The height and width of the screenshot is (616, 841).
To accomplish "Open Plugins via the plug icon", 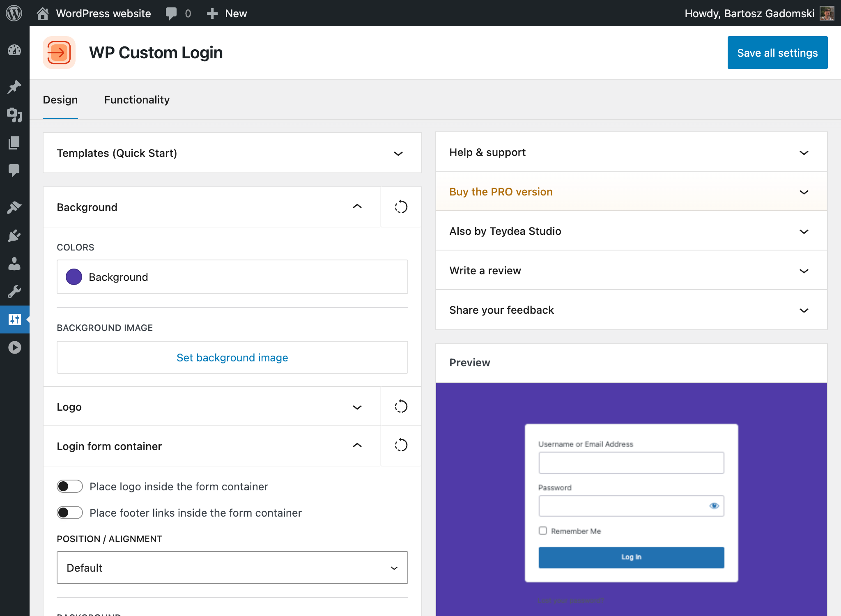I will pyautogui.click(x=15, y=235).
